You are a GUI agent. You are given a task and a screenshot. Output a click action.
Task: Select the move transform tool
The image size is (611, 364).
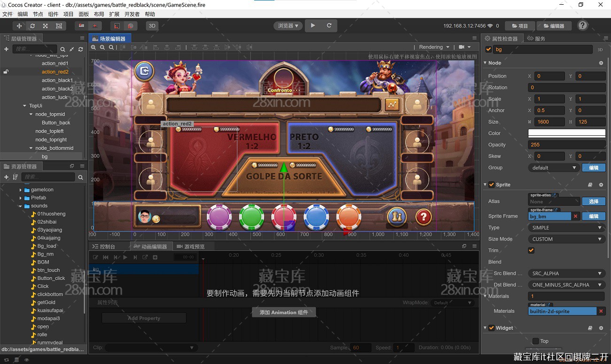(x=19, y=26)
